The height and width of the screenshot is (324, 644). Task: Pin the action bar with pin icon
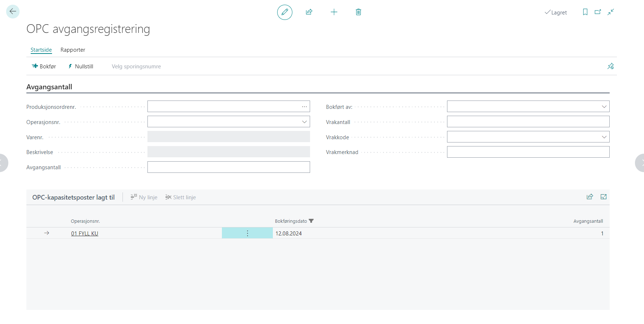pos(610,66)
